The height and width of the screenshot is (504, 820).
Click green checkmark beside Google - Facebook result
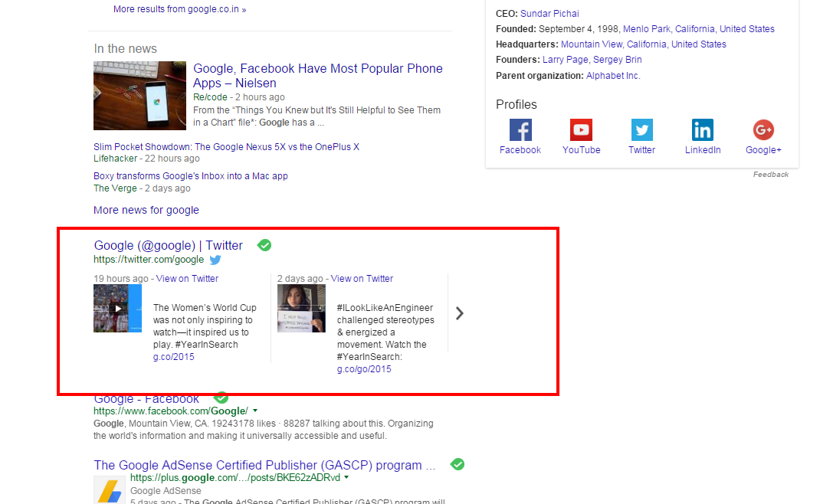[x=221, y=398]
